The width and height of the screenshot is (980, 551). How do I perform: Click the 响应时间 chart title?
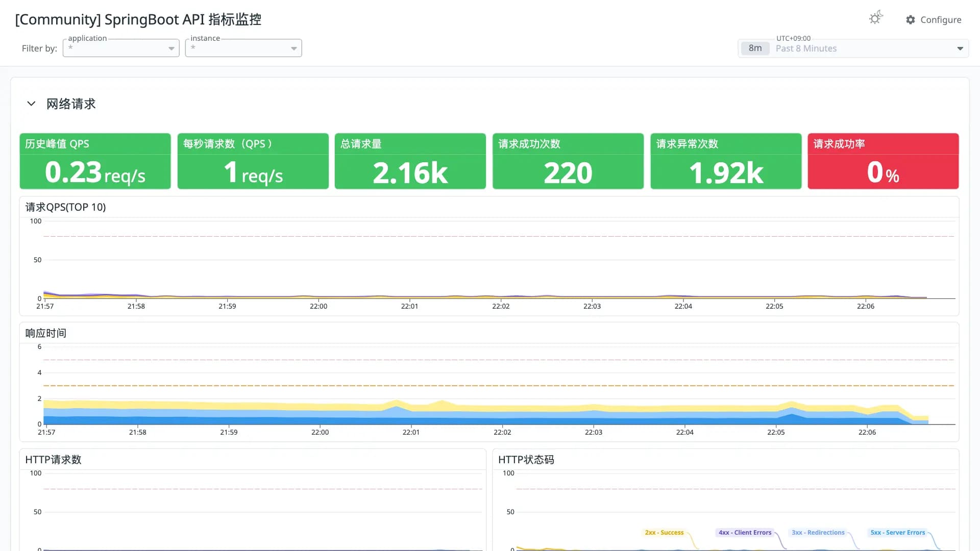tap(46, 333)
